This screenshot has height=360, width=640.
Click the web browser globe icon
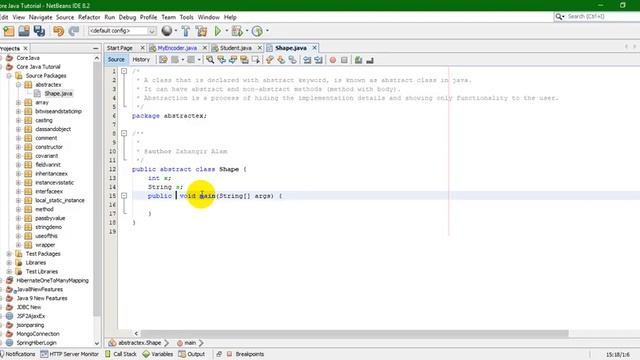pyautogui.click(x=167, y=31)
